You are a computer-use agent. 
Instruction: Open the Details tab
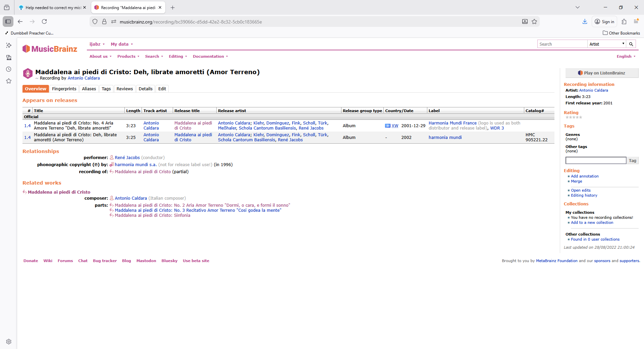146,89
